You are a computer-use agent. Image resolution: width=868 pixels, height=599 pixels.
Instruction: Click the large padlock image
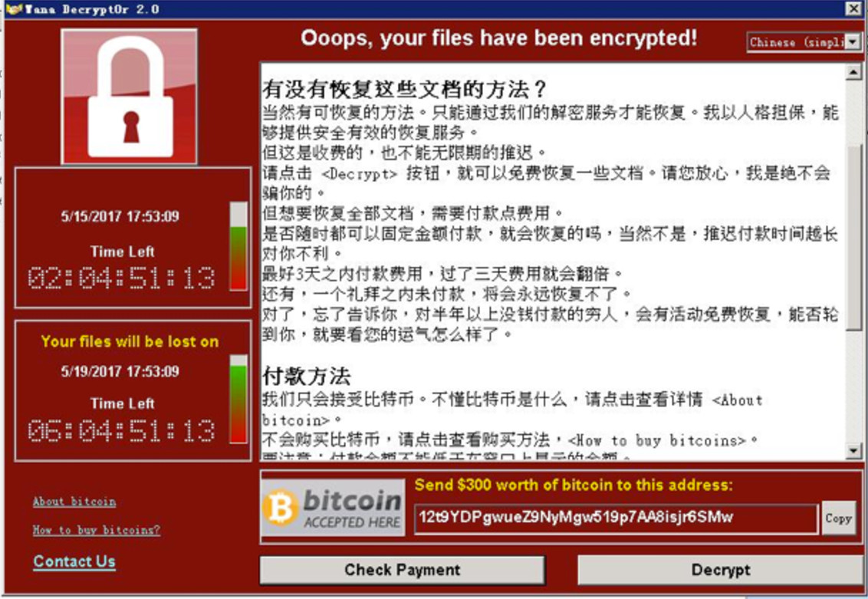[129, 97]
